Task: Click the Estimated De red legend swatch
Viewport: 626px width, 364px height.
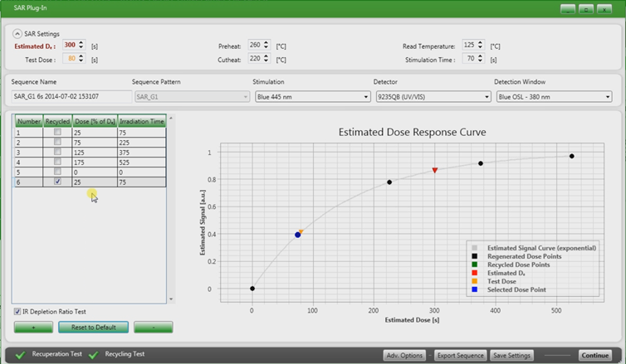Action: (x=474, y=273)
